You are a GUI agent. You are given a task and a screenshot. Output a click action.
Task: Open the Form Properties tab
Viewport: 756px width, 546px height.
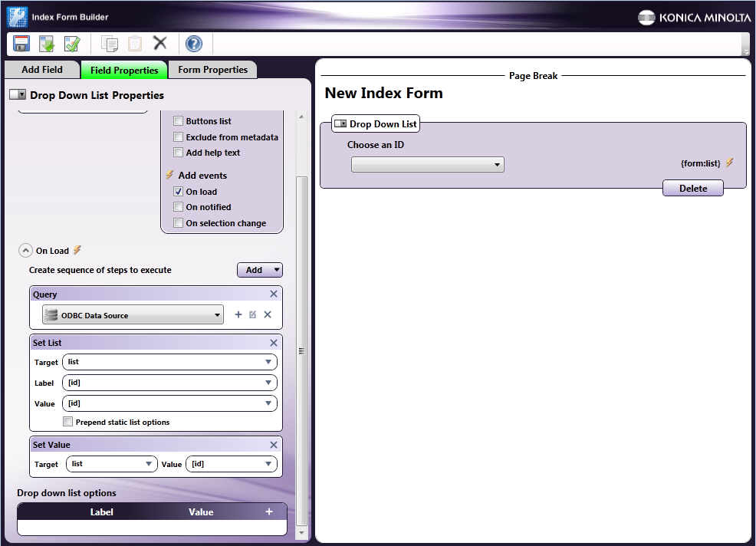pos(212,70)
